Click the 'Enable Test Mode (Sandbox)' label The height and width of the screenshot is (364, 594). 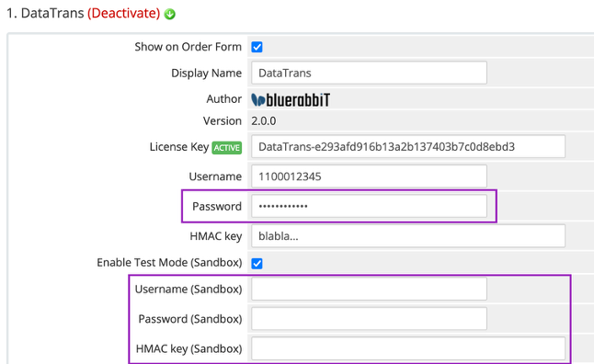[x=169, y=263]
